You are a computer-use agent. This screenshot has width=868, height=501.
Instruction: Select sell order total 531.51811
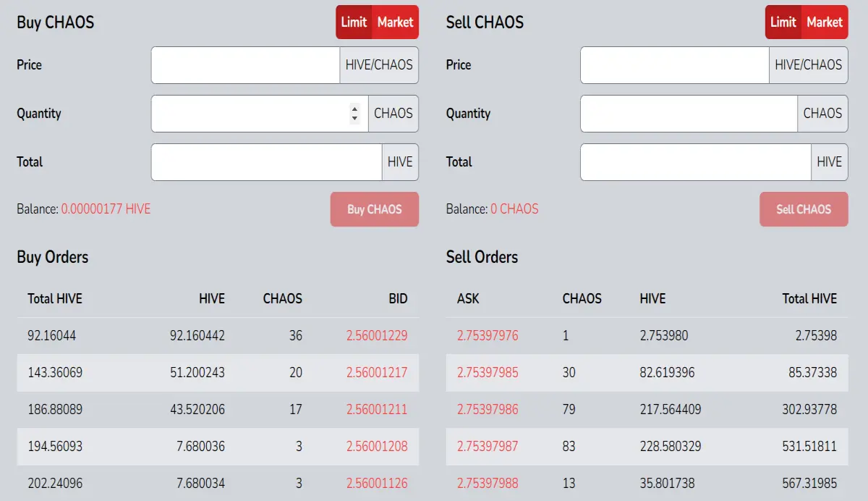[809, 447]
